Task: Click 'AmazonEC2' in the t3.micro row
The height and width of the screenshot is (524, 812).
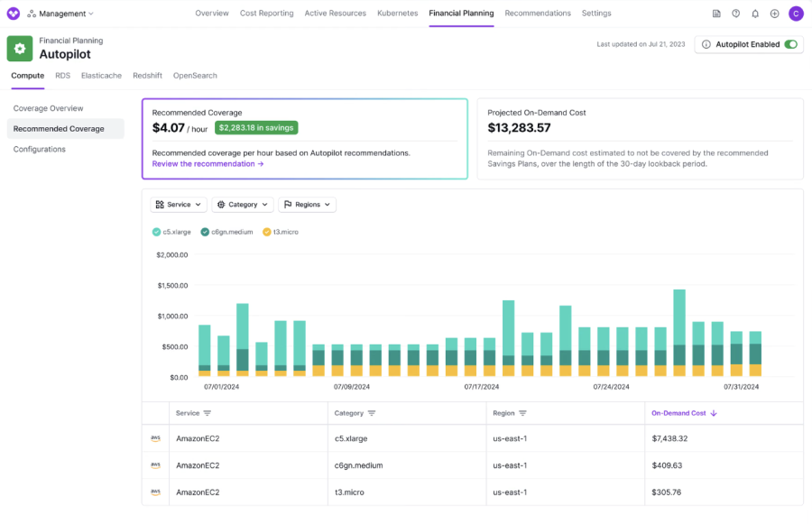Action: click(198, 492)
